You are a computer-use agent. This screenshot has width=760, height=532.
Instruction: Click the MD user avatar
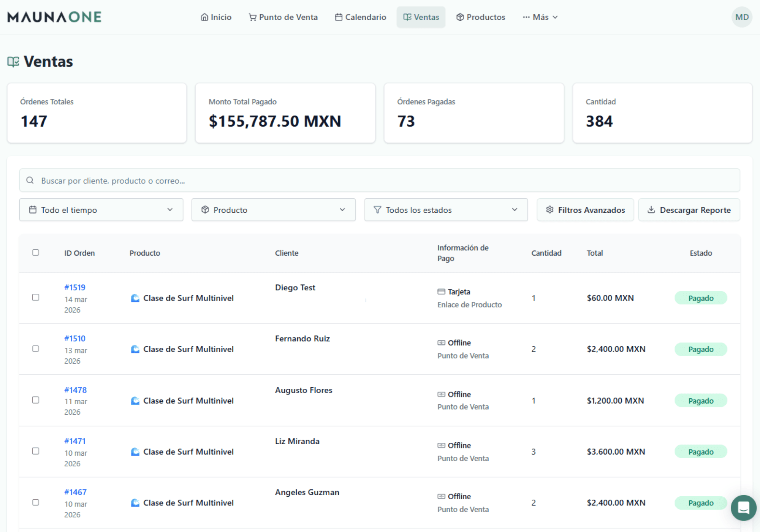(741, 17)
